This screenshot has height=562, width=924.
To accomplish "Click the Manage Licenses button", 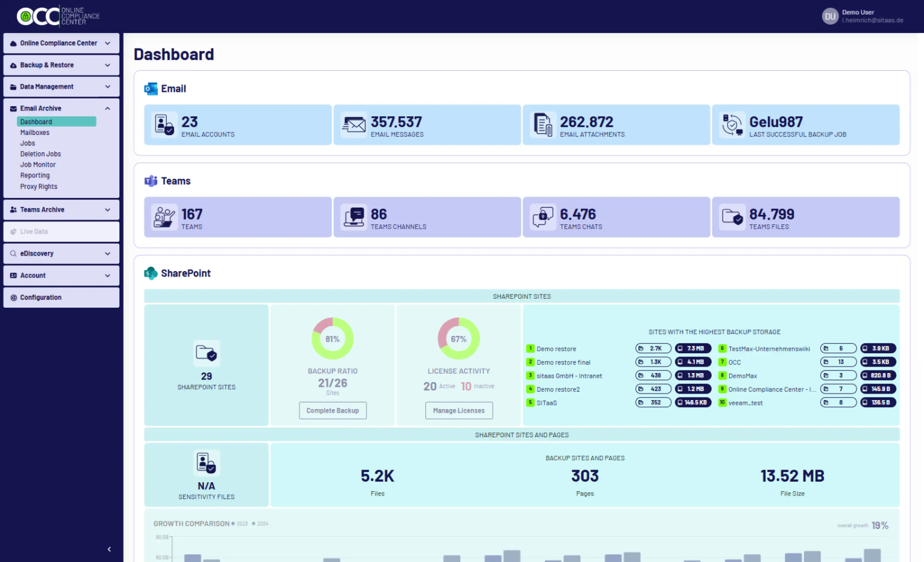I will 459,410.
